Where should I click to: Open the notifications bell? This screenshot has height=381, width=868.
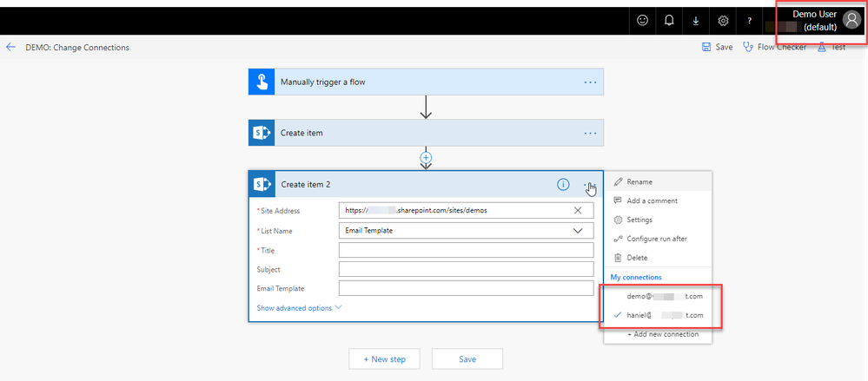tap(669, 21)
